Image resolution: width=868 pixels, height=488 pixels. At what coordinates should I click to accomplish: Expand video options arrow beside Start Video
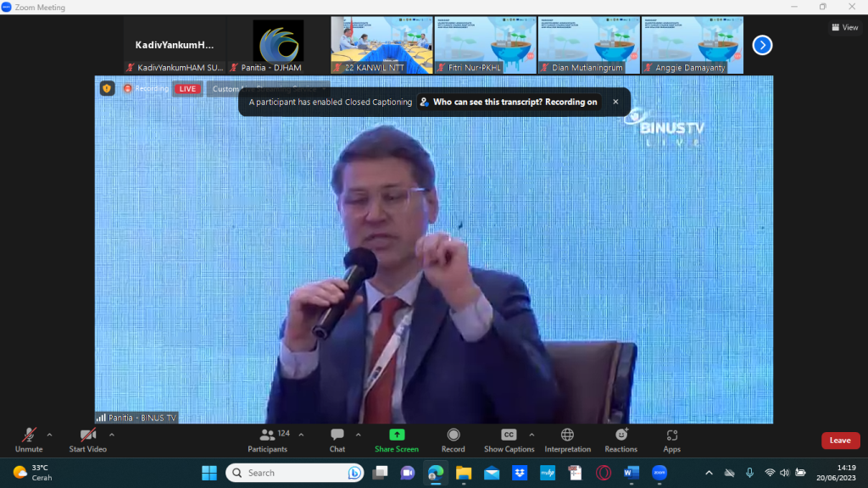112,435
